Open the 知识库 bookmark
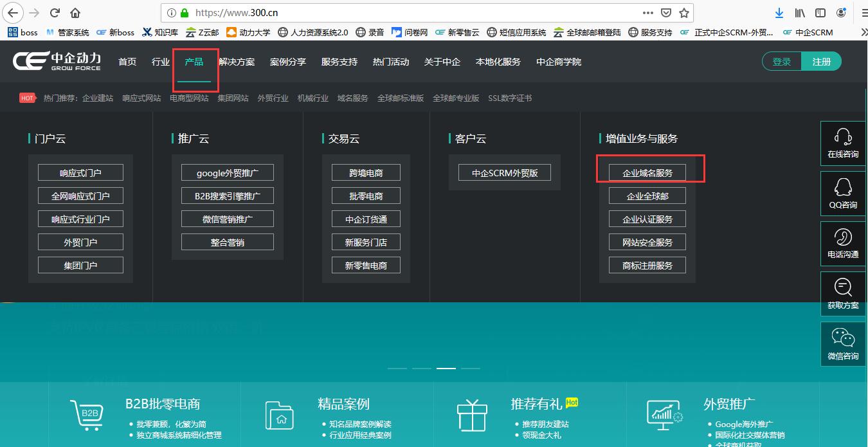 click(160, 32)
